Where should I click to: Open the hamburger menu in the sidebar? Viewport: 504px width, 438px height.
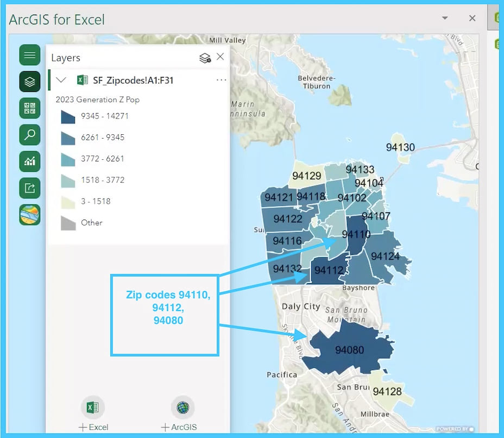29,55
